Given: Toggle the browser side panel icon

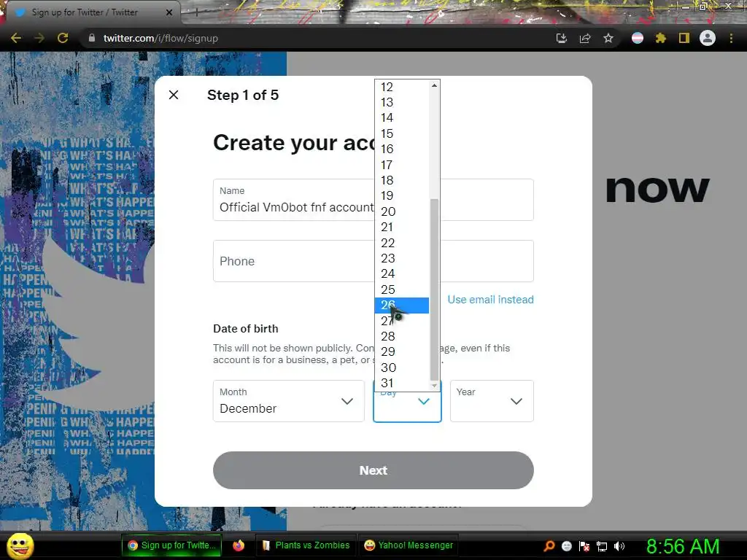Looking at the screenshot, I should click(684, 38).
